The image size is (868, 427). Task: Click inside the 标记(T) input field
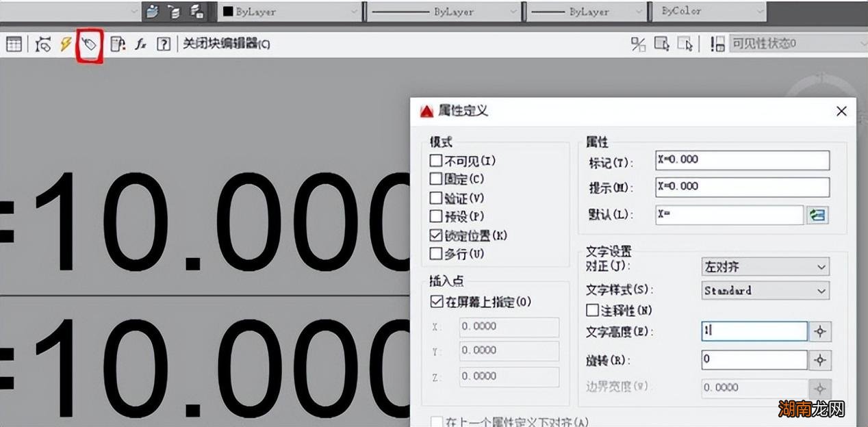741,159
